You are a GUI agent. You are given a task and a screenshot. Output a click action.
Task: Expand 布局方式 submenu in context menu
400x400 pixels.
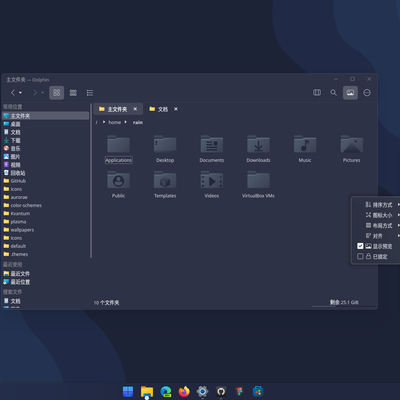tap(377, 225)
